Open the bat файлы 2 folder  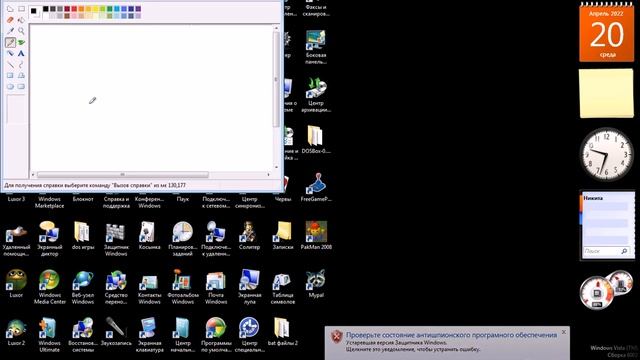tap(282, 331)
